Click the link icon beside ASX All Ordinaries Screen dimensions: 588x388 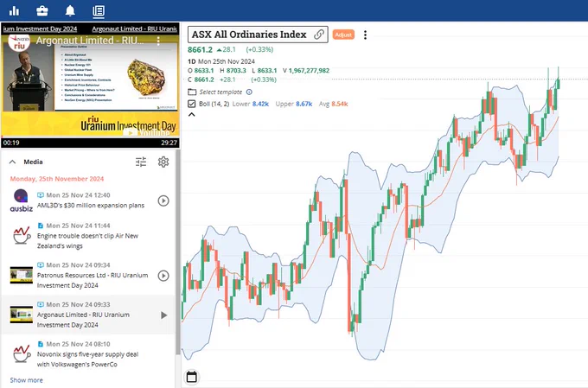[319, 35]
